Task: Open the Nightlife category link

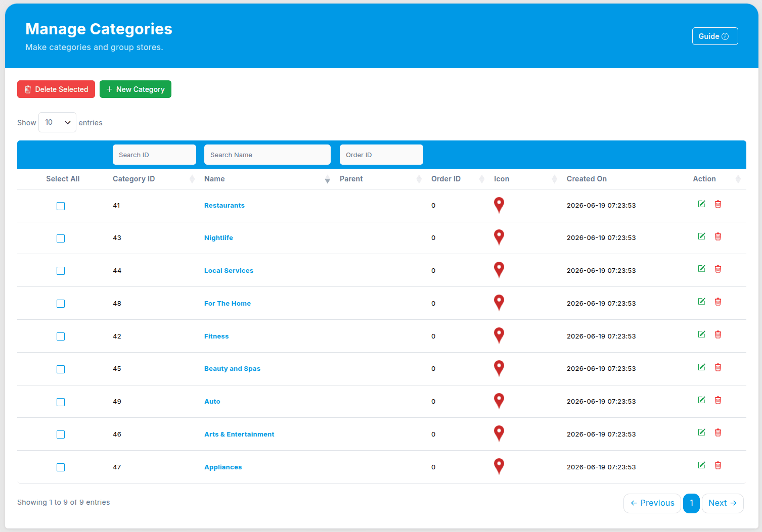Action: tap(218, 238)
